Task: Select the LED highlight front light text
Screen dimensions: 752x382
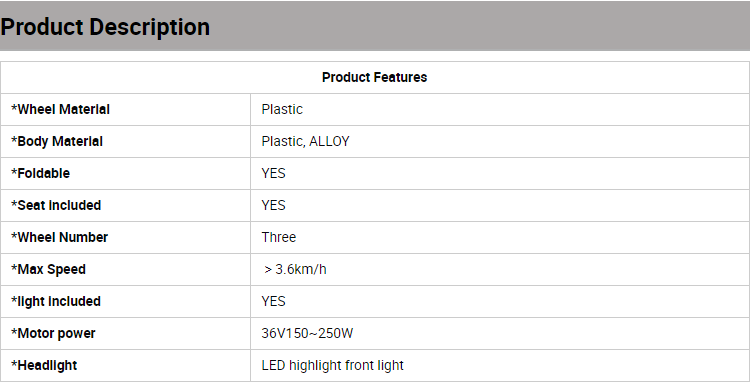Action: pos(332,365)
